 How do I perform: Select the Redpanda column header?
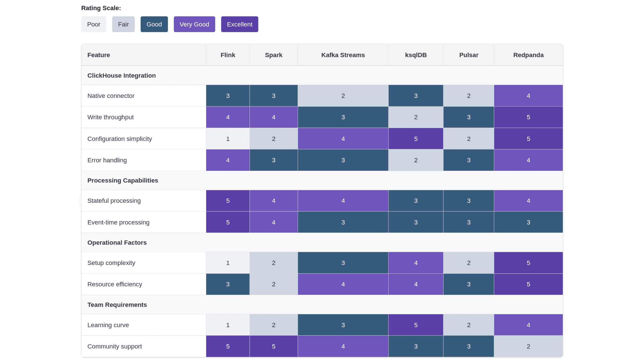coord(528,55)
